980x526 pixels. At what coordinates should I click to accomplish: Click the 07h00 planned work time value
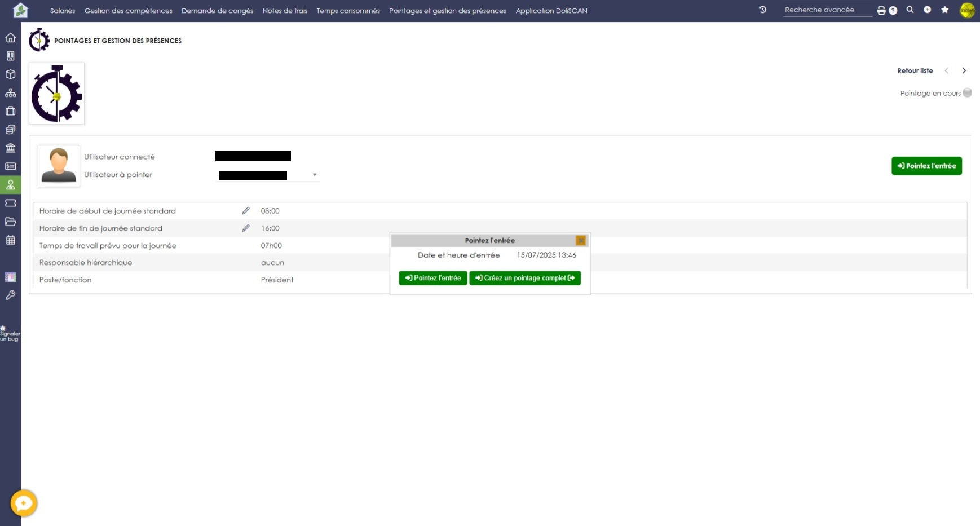[x=271, y=246]
